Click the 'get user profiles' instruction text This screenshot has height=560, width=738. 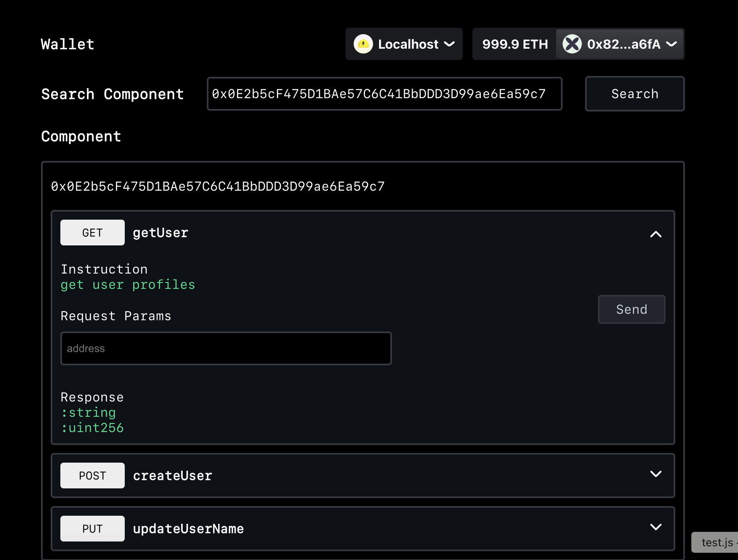pos(128,284)
